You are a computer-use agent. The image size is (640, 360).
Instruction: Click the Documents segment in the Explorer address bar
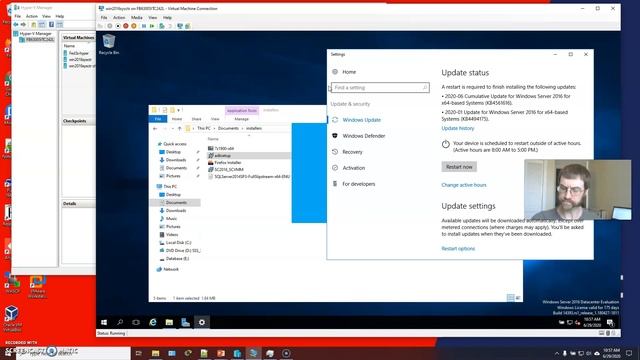point(228,129)
